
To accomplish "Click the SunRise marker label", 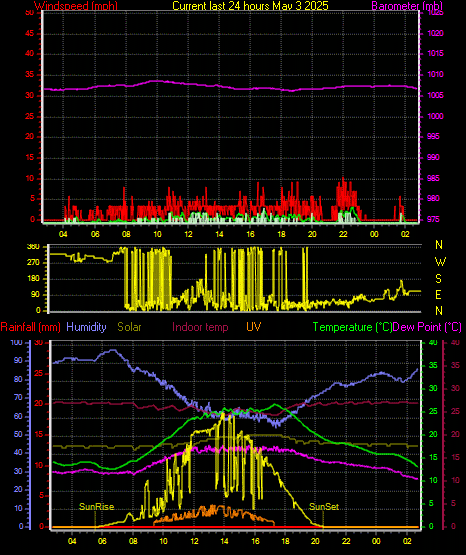I will pos(96,507).
